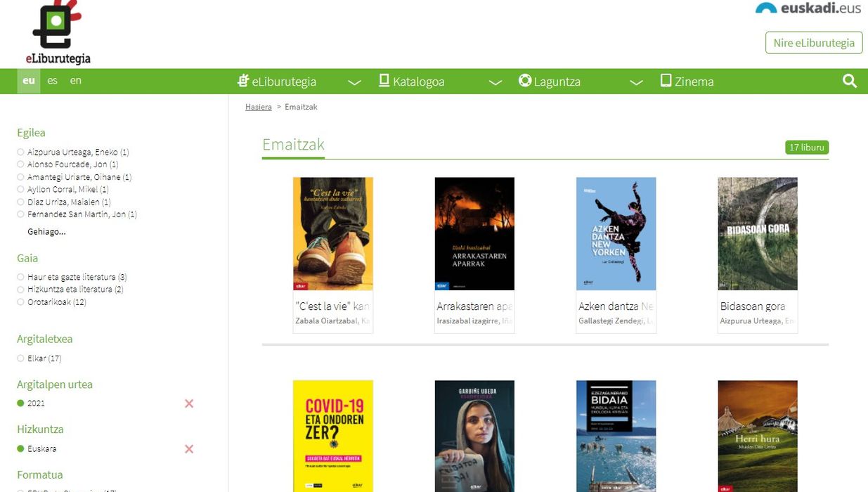Open the euskadi.eus logo link
This screenshot has height=492, width=868.
point(808,8)
